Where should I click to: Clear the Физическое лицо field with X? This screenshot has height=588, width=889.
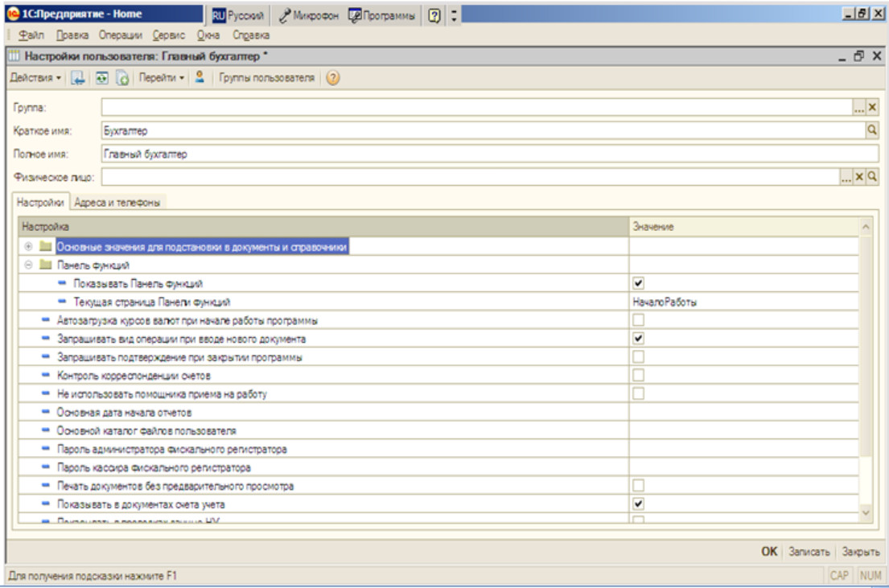click(859, 177)
